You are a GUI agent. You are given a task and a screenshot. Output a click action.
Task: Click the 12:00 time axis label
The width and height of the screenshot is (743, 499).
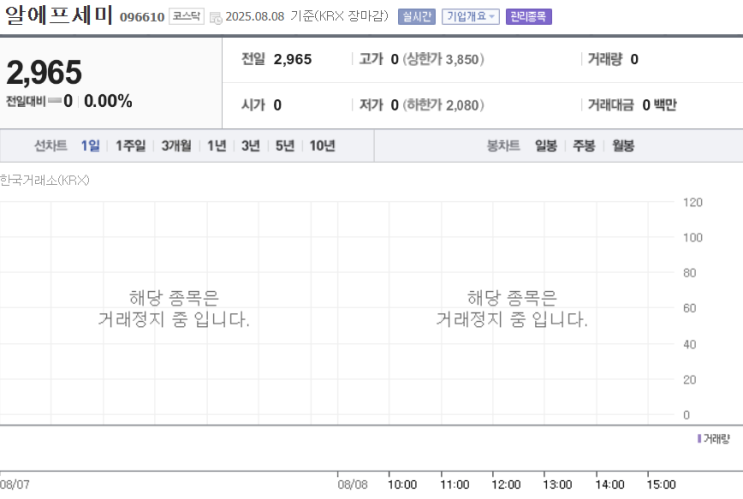pyautogui.click(x=506, y=485)
